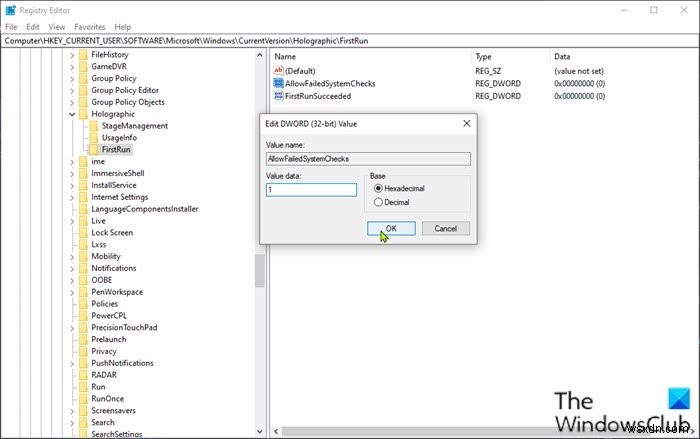
Task: Open the Favorites menu
Action: coord(90,27)
